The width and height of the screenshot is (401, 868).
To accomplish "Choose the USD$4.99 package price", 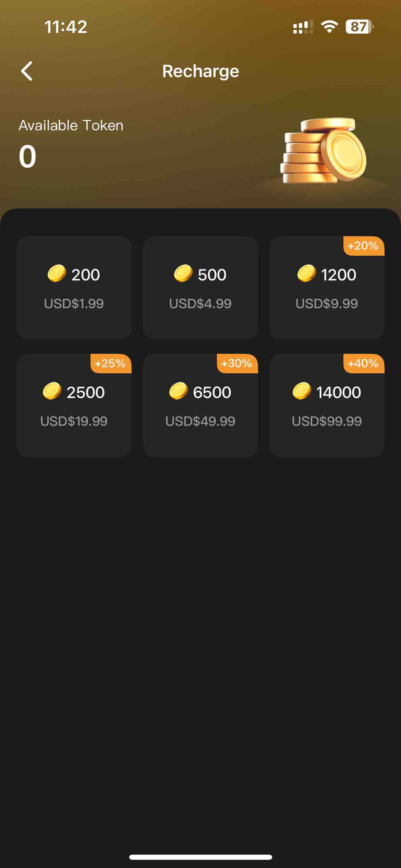I will point(200,288).
